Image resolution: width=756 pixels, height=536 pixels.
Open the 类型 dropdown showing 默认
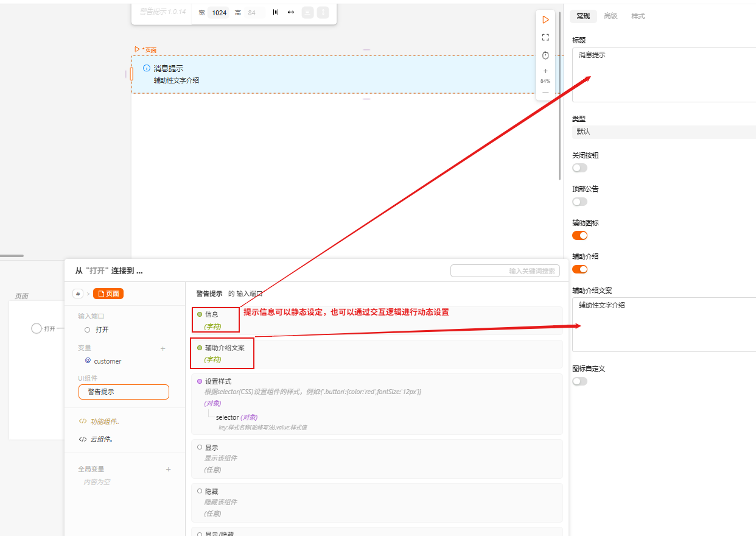[x=663, y=132]
